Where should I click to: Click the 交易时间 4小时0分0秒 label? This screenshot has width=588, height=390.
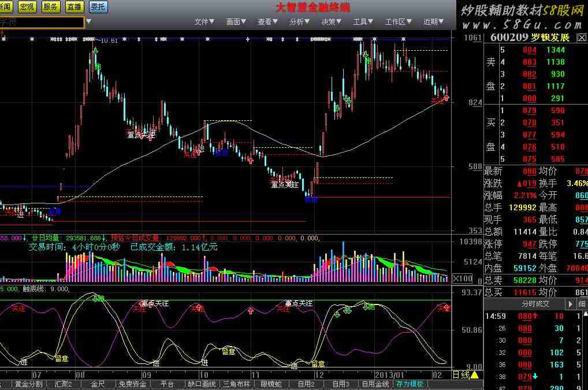pyautogui.click(x=75, y=247)
